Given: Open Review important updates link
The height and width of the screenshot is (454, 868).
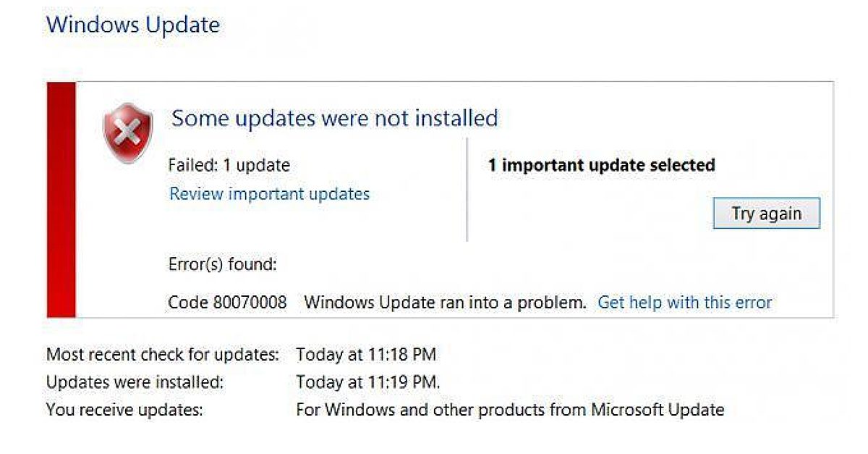Looking at the screenshot, I should pos(269,194).
